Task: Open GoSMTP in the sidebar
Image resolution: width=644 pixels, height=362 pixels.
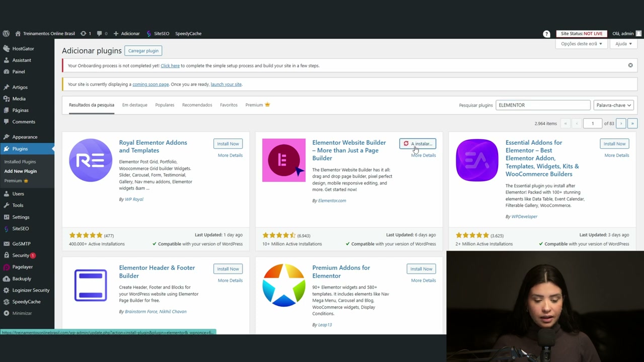Action: pos(22,244)
